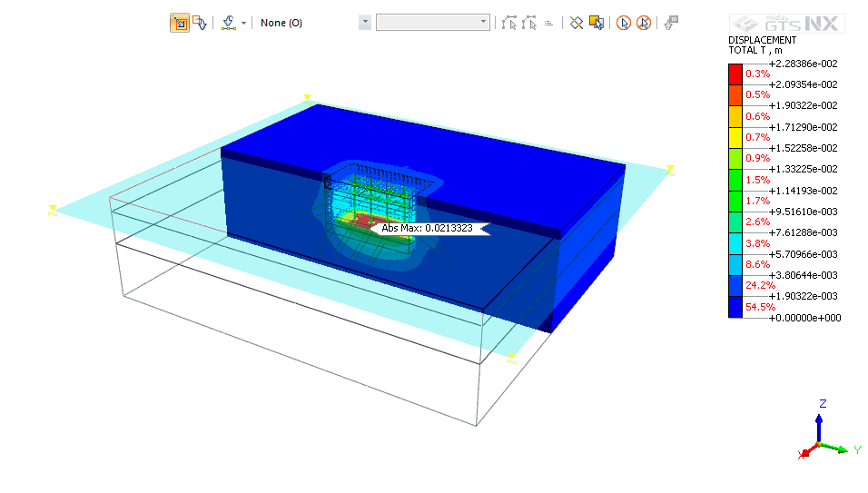
Task: Click the small list lines icon
Action: (549, 23)
